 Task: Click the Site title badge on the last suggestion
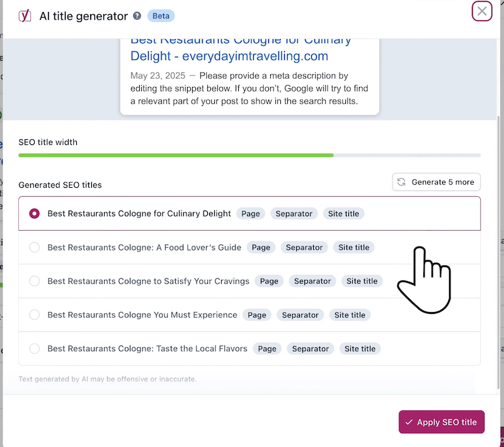(360, 348)
